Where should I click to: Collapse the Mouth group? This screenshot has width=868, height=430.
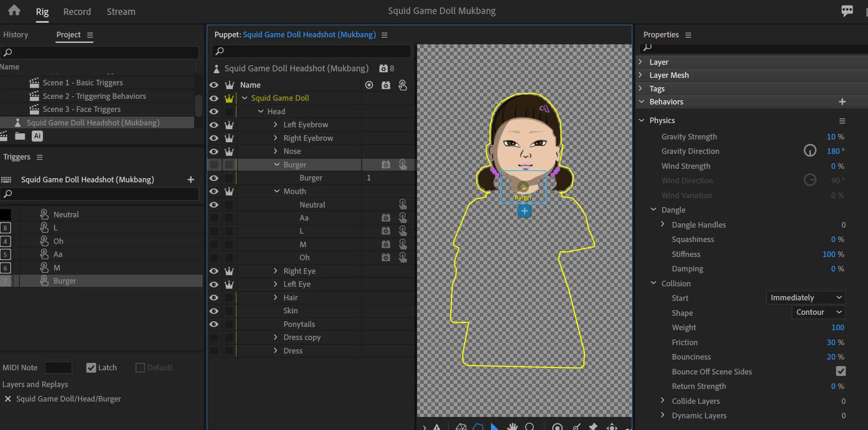[x=277, y=191]
